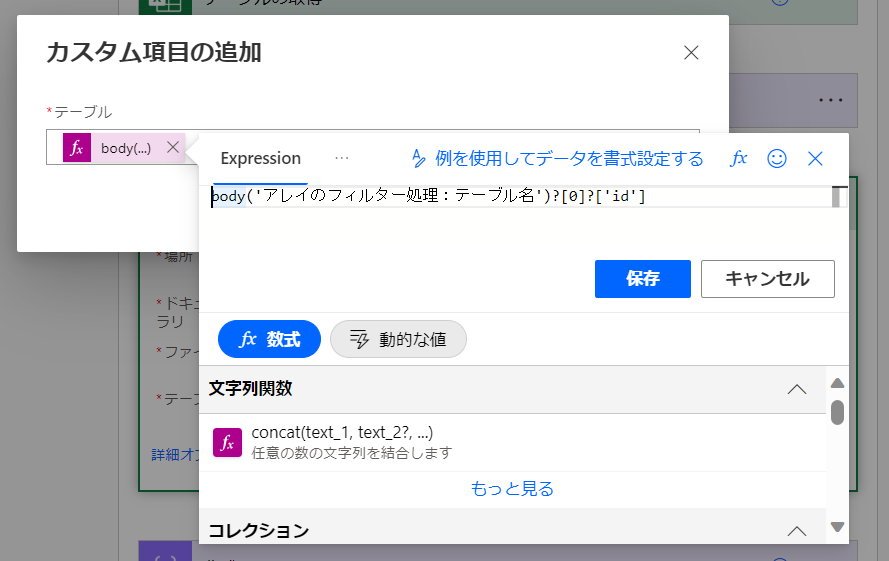Click the function list scroll down arrow
The height and width of the screenshot is (561, 889).
point(837,526)
